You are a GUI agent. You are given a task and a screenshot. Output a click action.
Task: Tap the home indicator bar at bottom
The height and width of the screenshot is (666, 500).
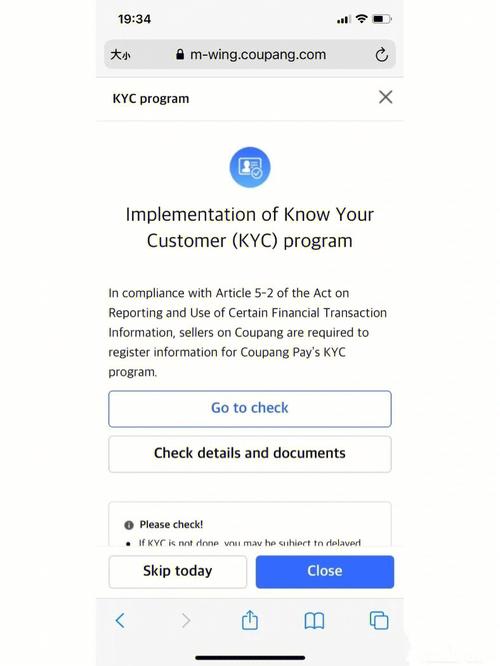point(250,658)
